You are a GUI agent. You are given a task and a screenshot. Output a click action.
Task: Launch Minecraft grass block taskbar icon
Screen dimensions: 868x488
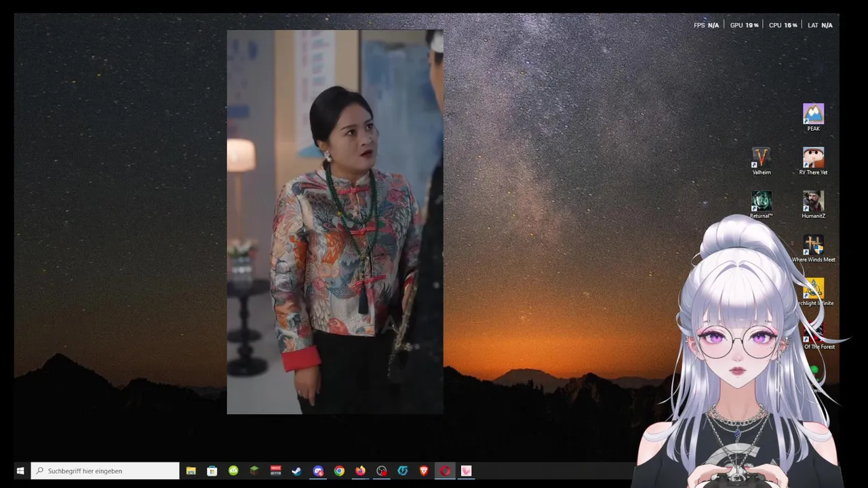pos(254,470)
